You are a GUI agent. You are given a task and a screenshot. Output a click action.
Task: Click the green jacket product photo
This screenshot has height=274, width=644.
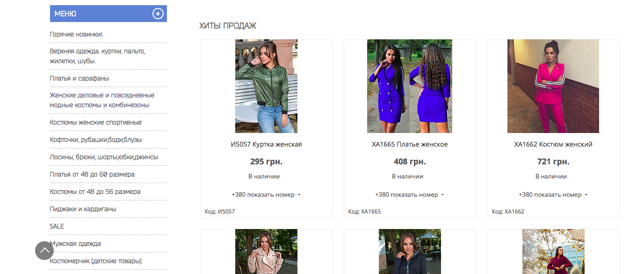(266, 86)
